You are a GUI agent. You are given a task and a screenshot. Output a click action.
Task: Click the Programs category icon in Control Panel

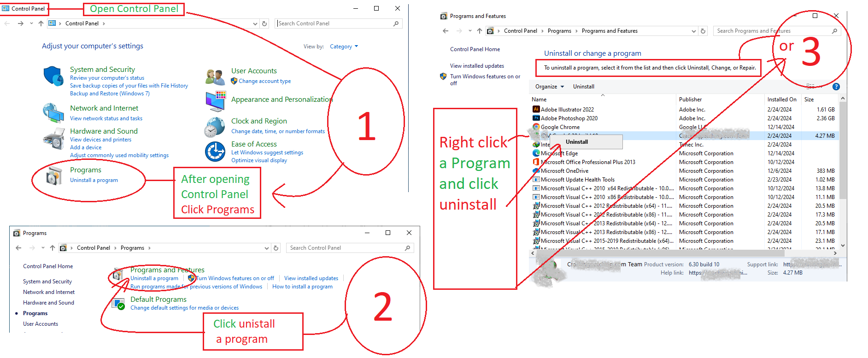54,176
